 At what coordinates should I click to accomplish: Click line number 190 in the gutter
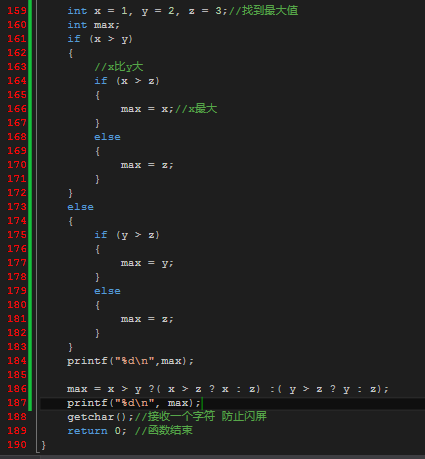(17, 445)
